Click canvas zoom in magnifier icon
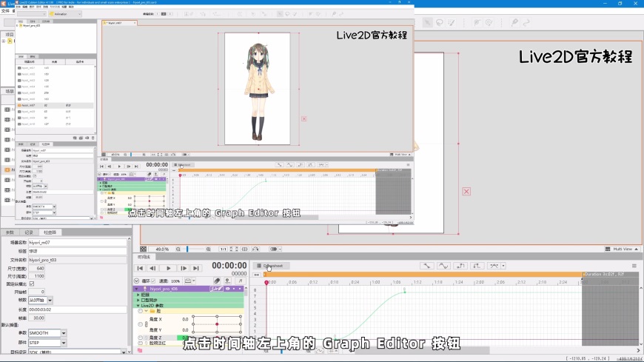The image size is (644, 362). [208, 249]
